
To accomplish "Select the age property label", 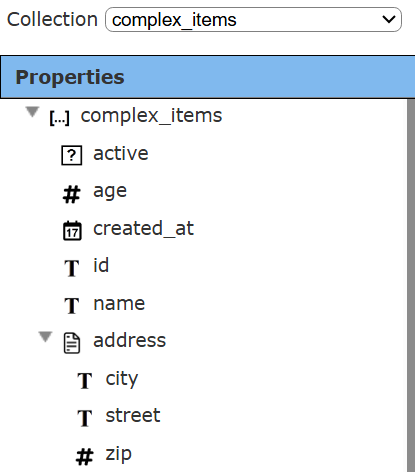I will 110,192.
